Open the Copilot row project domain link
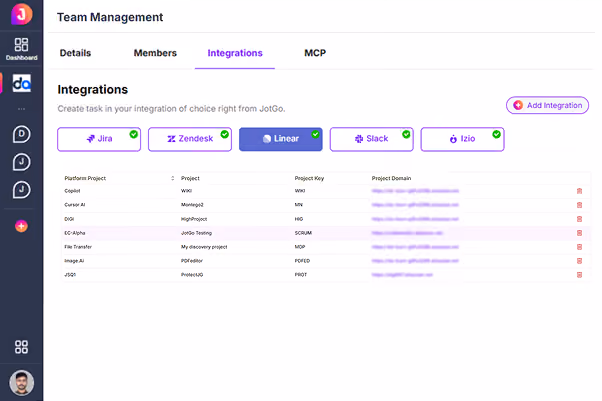Viewport: 602px width, 401px height. [x=415, y=191]
